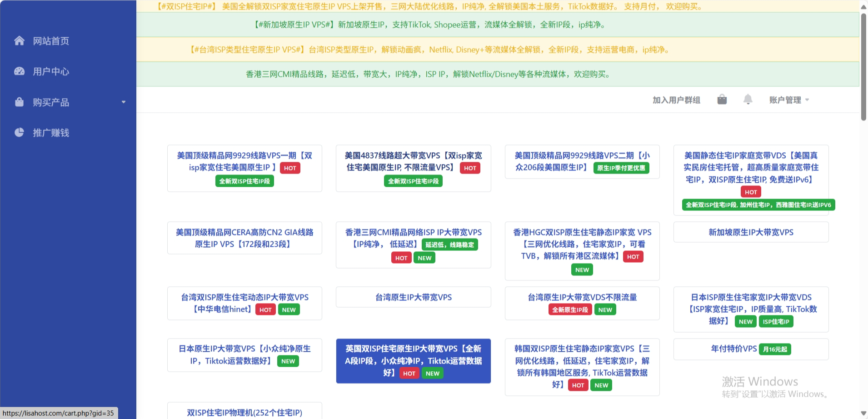Open the 年付特价VPS product group

click(733, 349)
